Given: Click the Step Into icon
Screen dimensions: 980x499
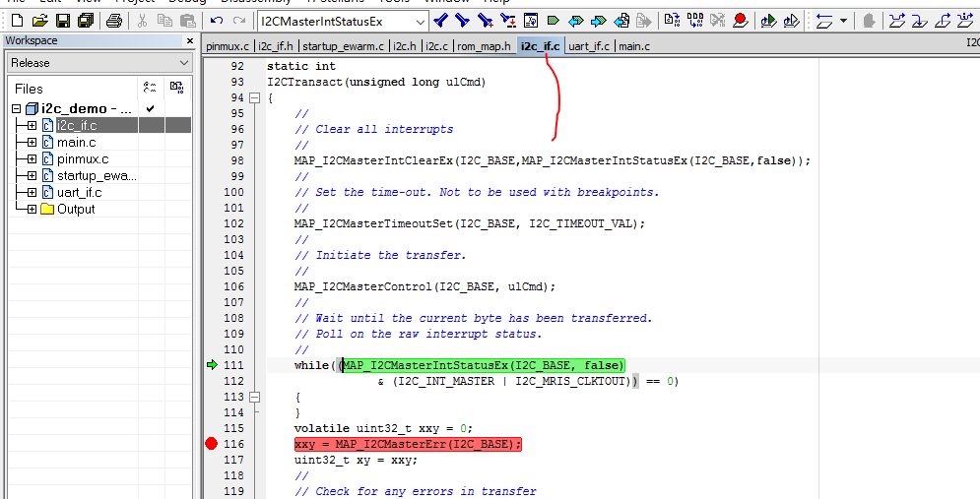Looking at the screenshot, I should pos(919,21).
